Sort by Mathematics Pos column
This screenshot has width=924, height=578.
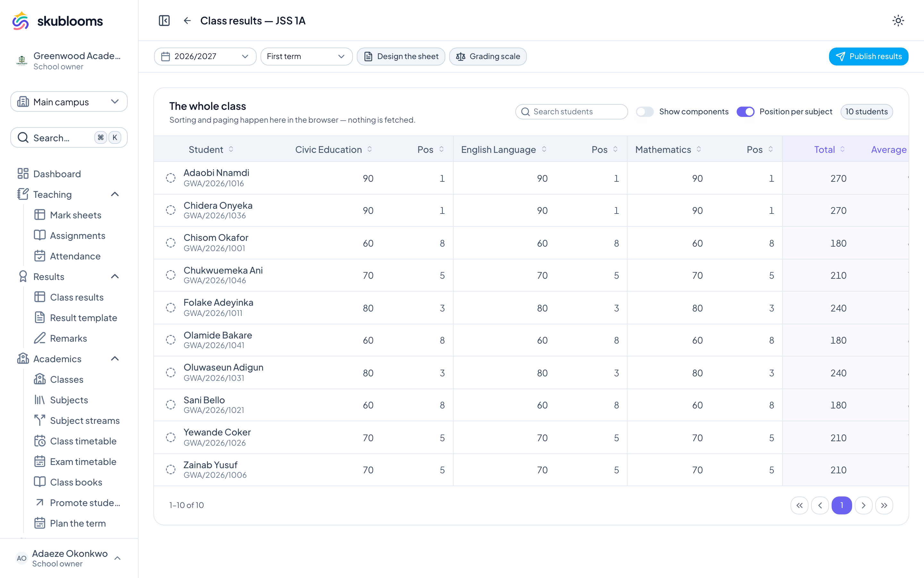pyautogui.click(x=760, y=149)
